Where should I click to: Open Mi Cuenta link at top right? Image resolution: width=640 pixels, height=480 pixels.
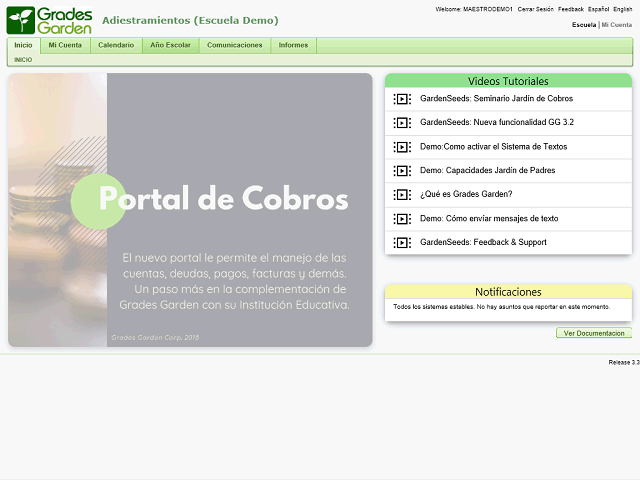pyautogui.click(x=617, y=25)
